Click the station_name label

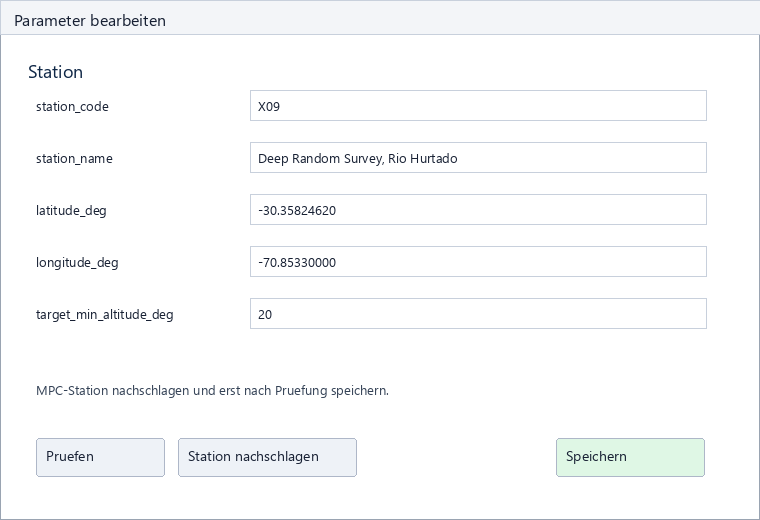click(x=74, y=158)
